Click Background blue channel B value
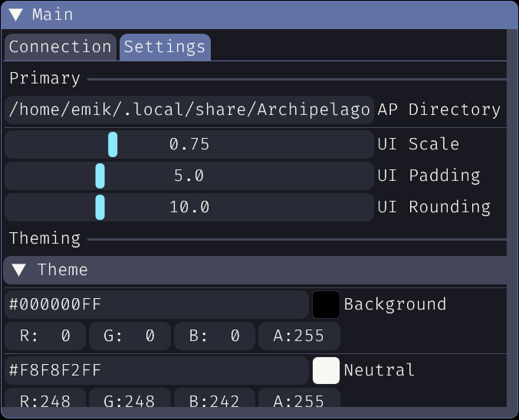 214,336
